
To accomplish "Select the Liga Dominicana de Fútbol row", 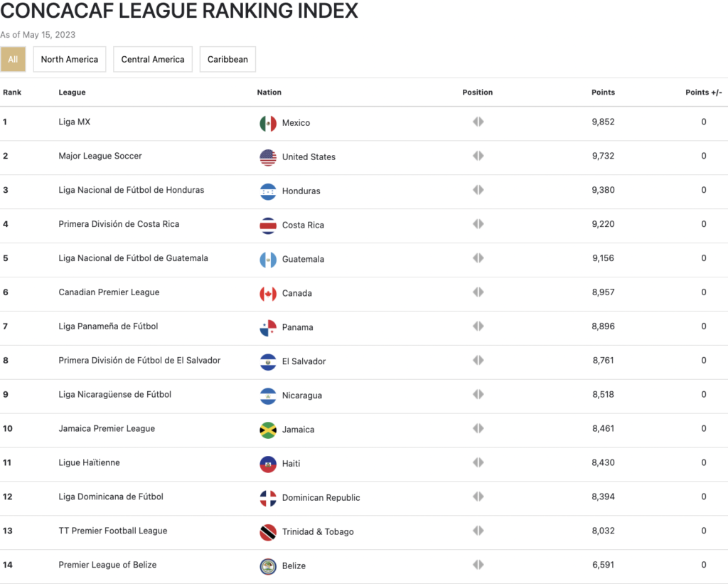I will coord(364,497).
